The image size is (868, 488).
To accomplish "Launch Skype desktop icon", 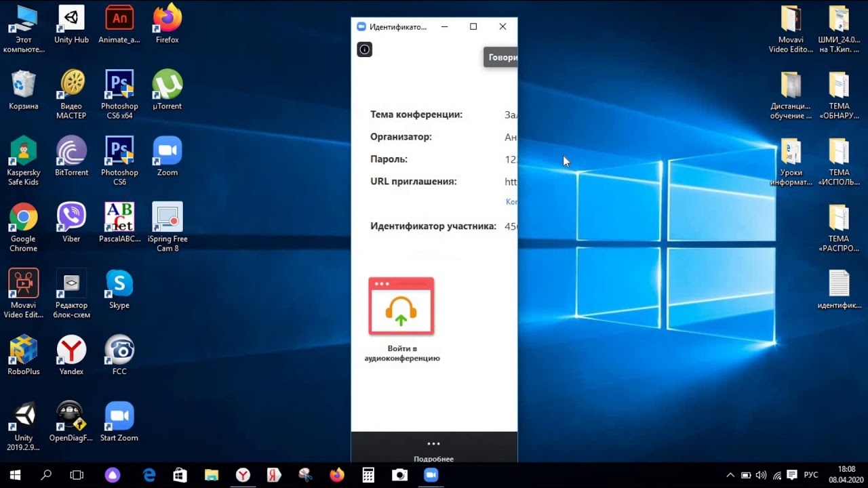I will (119, 290).
